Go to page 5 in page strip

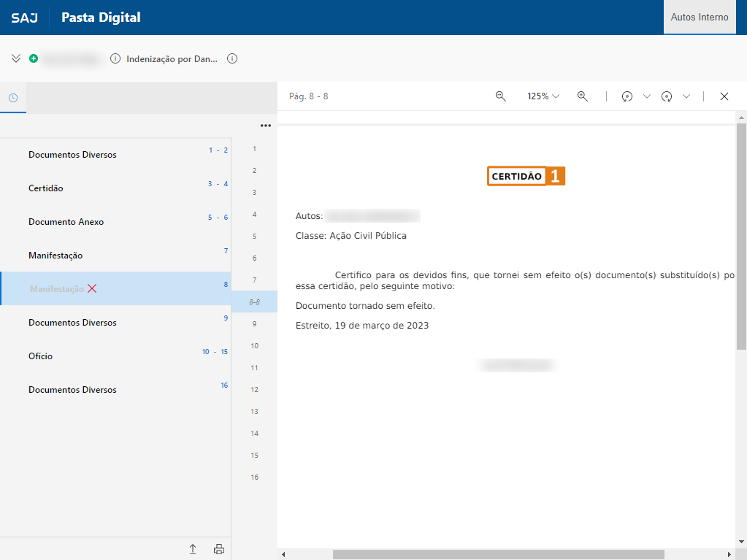point(254,236)
